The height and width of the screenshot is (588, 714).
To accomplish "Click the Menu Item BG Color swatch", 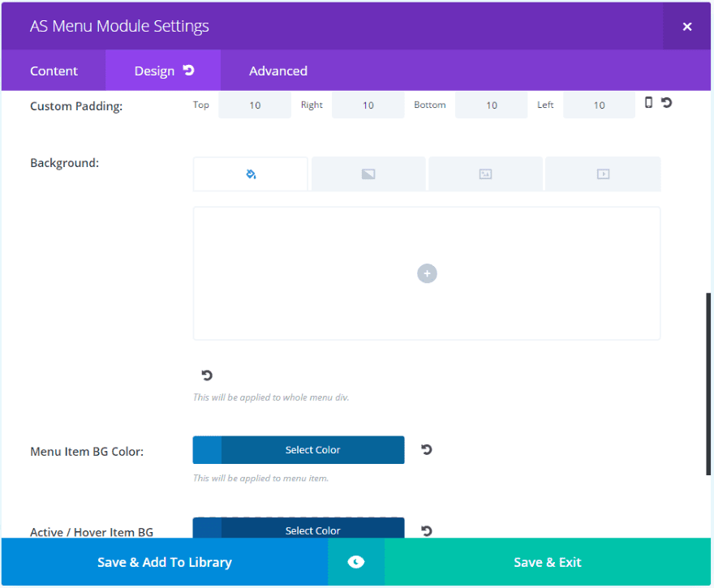I will (207, 449).
